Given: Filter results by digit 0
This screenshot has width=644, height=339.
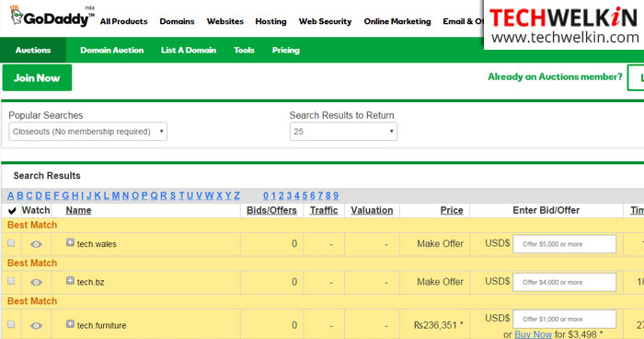Looking at the screenshot, I should (x=266, y=196).
